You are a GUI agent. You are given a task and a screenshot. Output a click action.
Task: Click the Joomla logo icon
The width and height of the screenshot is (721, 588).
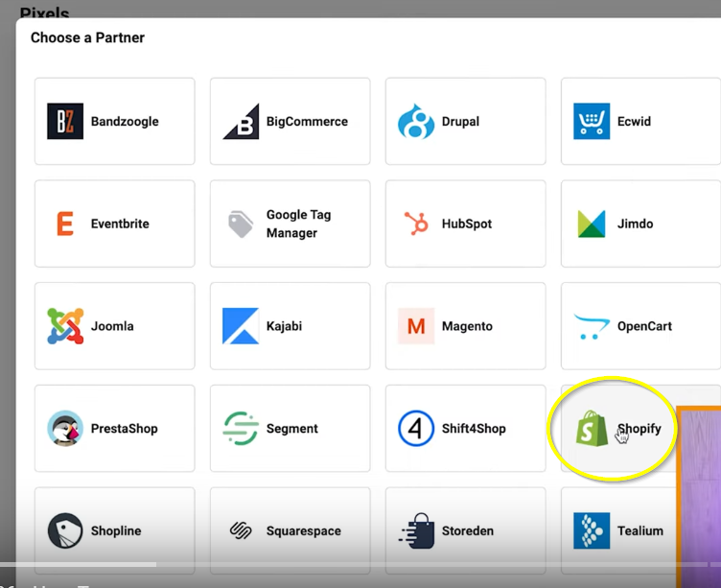click(x=65, y=326)
